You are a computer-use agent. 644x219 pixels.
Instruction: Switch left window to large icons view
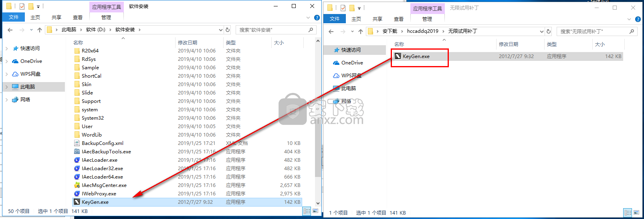[x=315, y=211]
